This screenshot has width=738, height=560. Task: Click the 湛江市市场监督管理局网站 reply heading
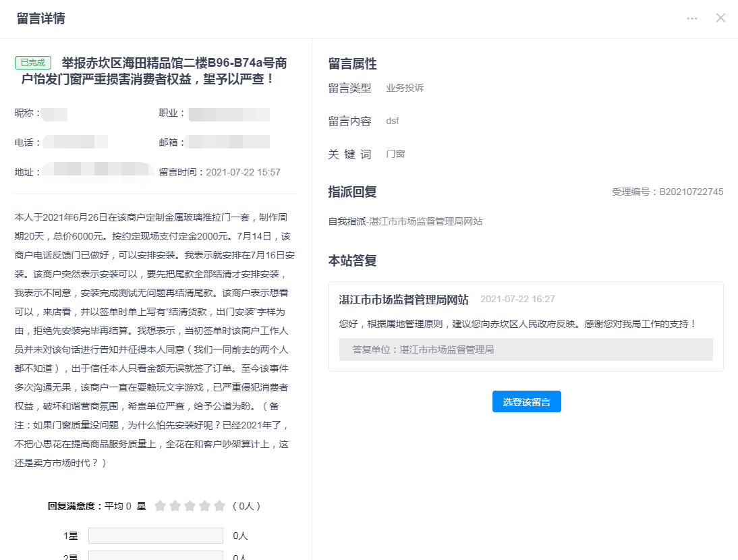403,300
